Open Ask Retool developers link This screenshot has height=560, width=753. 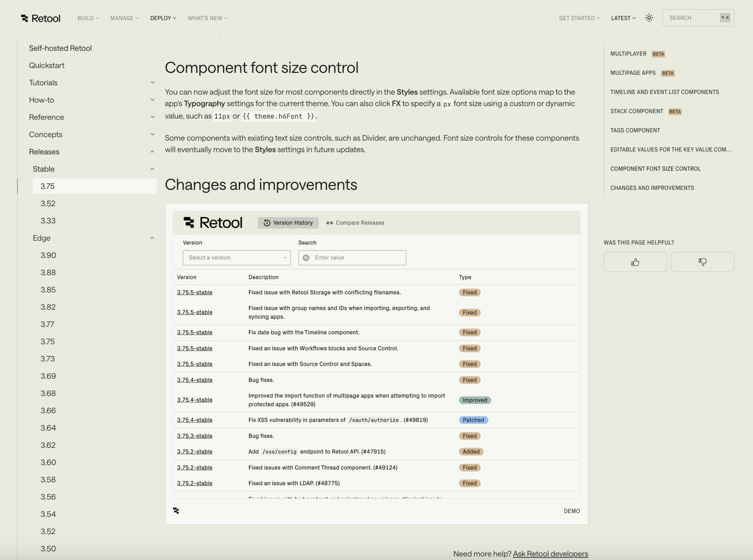550,554
